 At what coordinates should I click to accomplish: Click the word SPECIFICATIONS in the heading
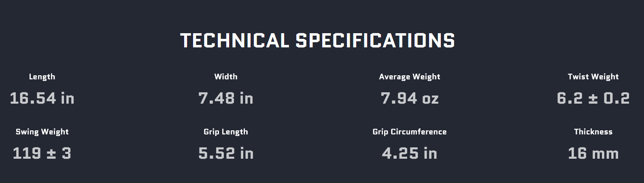coord(375,40)
